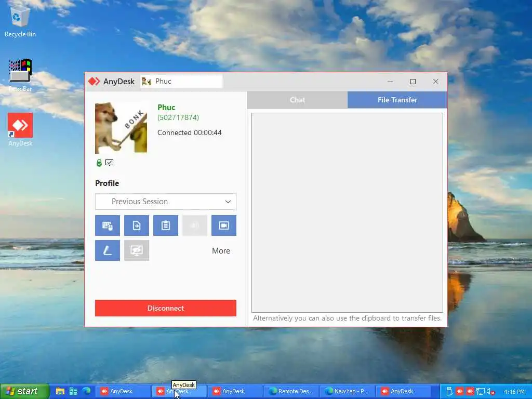Switch to the File Transfer tab

pos(397,100)
